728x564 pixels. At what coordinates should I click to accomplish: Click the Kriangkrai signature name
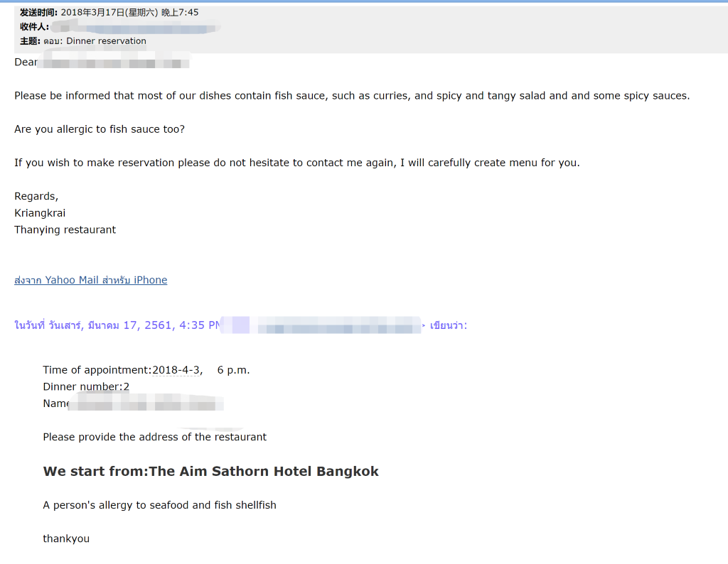coord(40,213)
